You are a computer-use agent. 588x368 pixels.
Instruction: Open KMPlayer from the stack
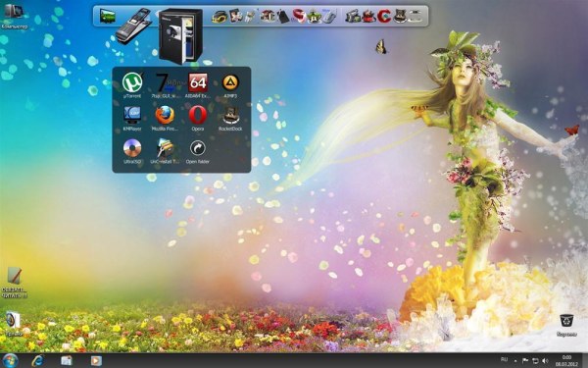coord(132,115)
